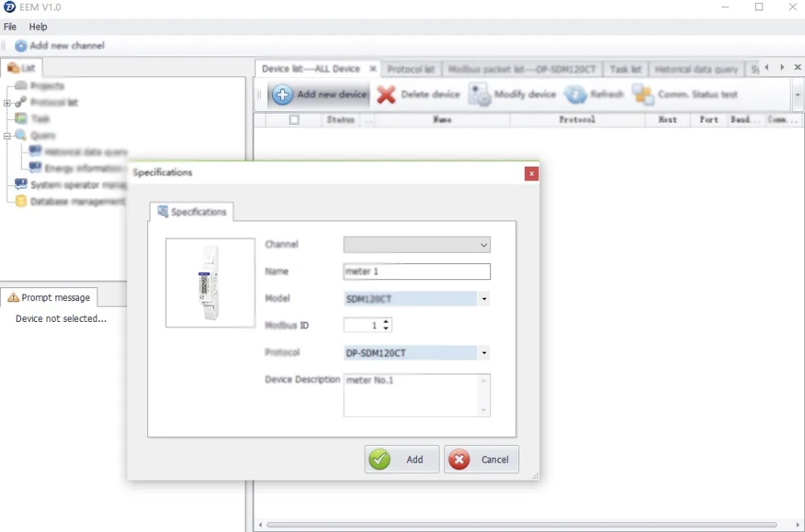Close the Device list—ALL Device tab
The width and height of the screenshot is (805, 532).
coord(374,68)
